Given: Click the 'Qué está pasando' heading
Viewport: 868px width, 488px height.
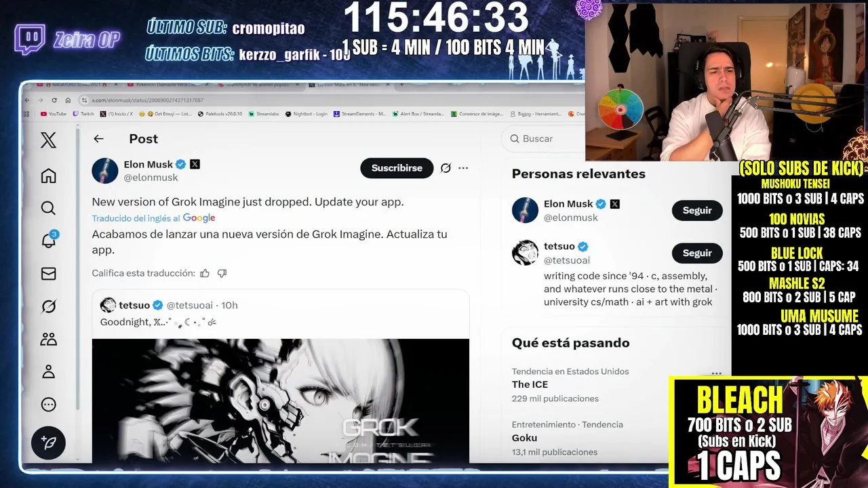Looking at the screenshot, I should 570,343.
